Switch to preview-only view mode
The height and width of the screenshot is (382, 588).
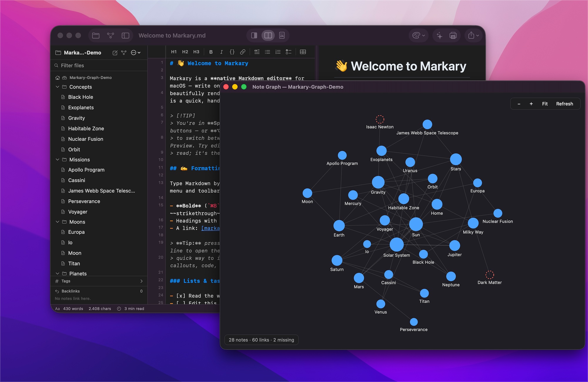[x=282, y=36]
